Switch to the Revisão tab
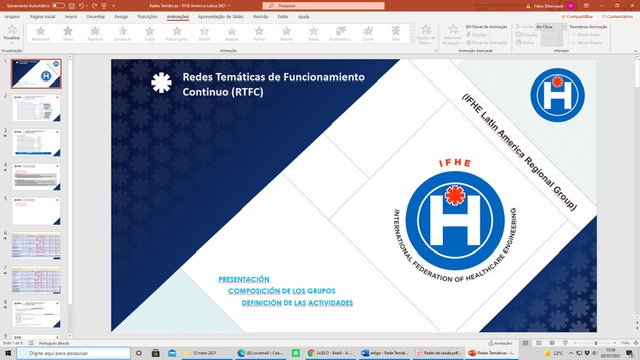This screenshot has width=640, height=360. pyautogui.click(x=261, y=17)
